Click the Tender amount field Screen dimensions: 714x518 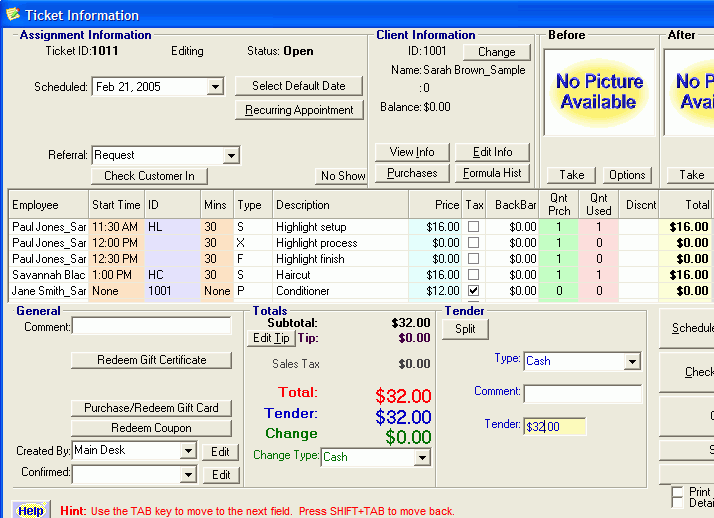(555, 427)
